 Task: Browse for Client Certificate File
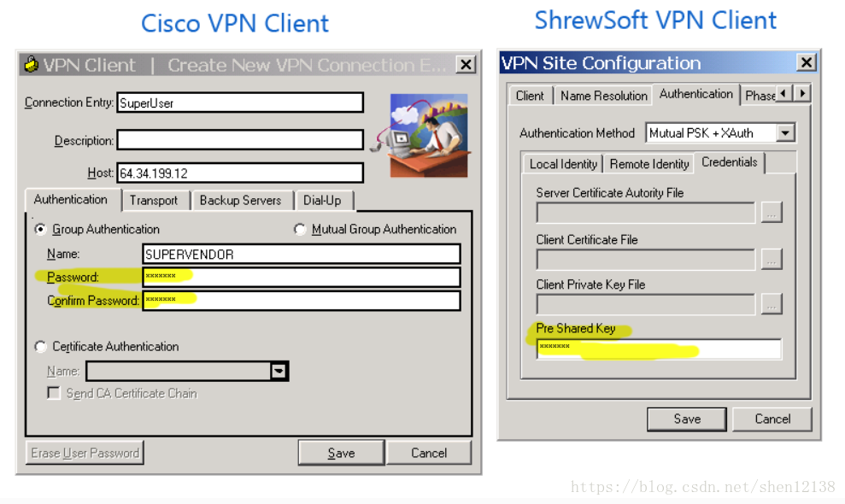(x=772, y=260)
